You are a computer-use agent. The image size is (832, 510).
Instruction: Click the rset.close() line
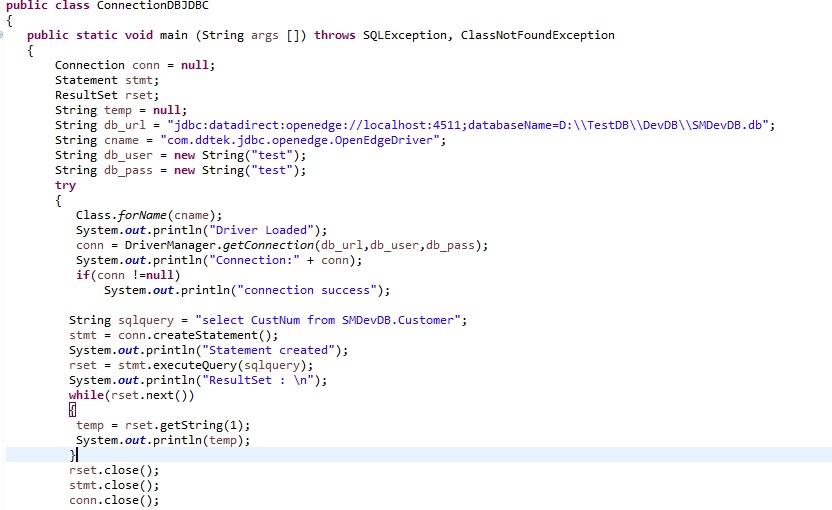(x=114, y=470)
